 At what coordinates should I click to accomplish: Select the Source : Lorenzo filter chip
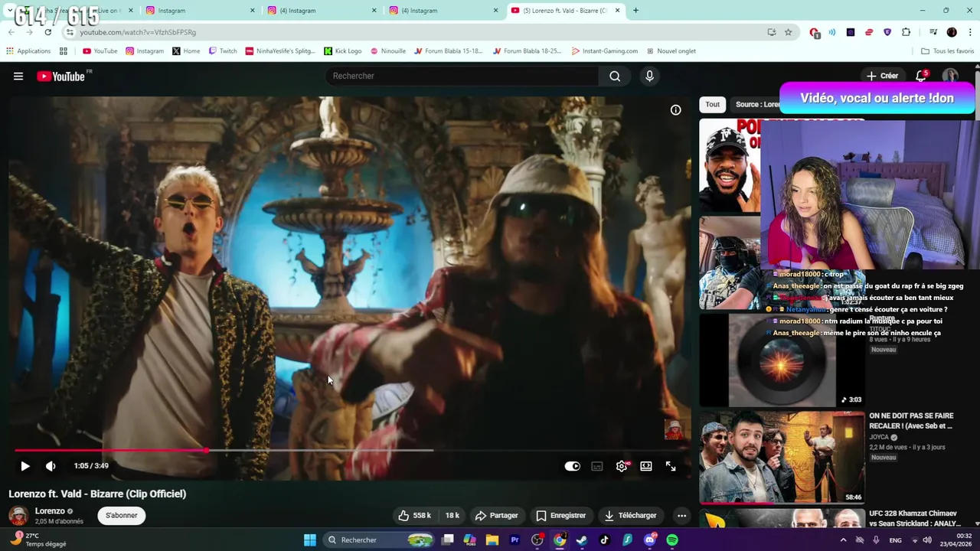pyautogui.click(x=756, y=104)
